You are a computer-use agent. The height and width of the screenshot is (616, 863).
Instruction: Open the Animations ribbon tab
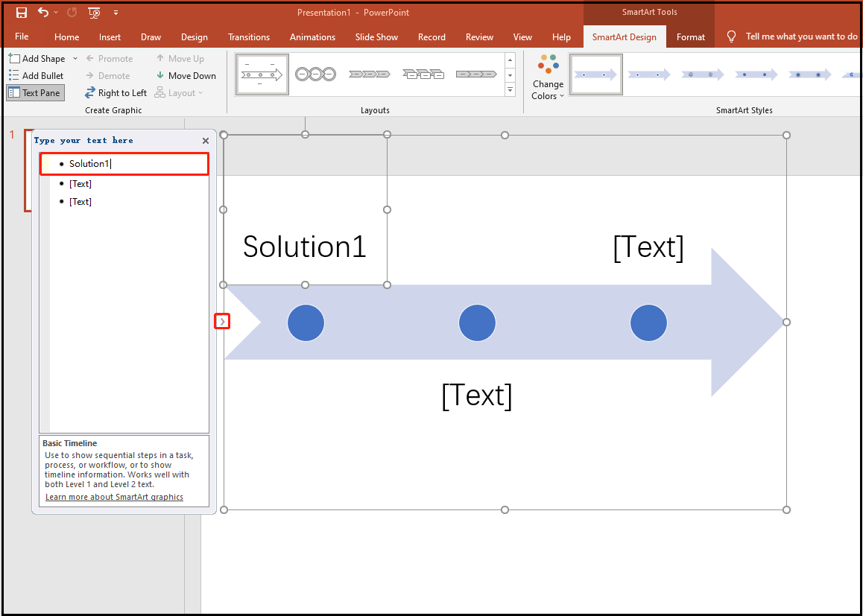[x=312, y=36]
